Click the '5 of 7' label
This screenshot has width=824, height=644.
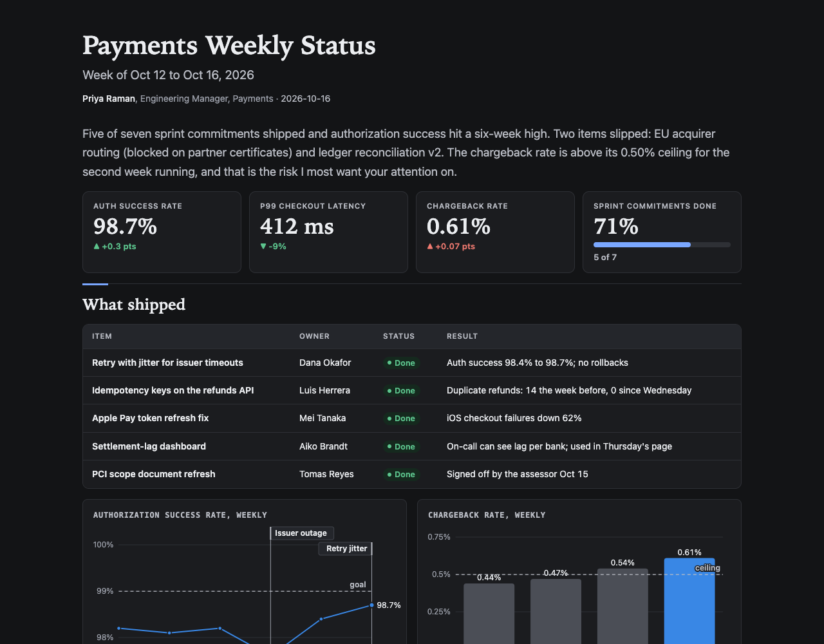pyautogui.click(x=605, y=257)
